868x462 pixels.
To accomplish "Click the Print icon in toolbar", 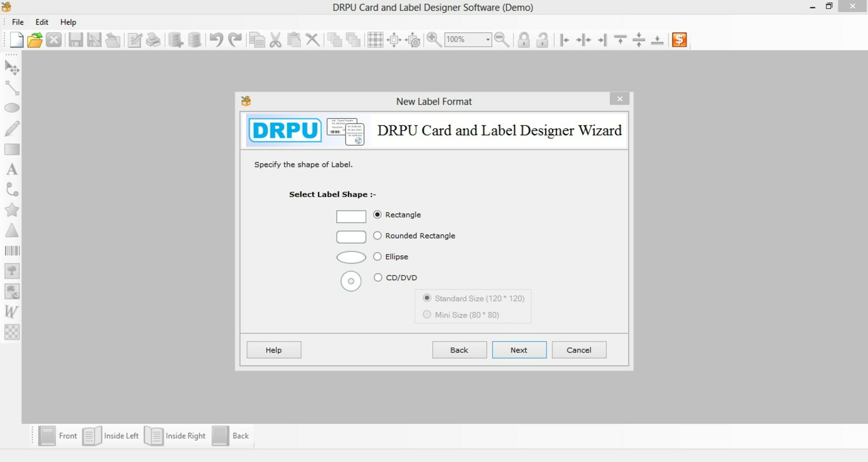I will tap(153, 40).
